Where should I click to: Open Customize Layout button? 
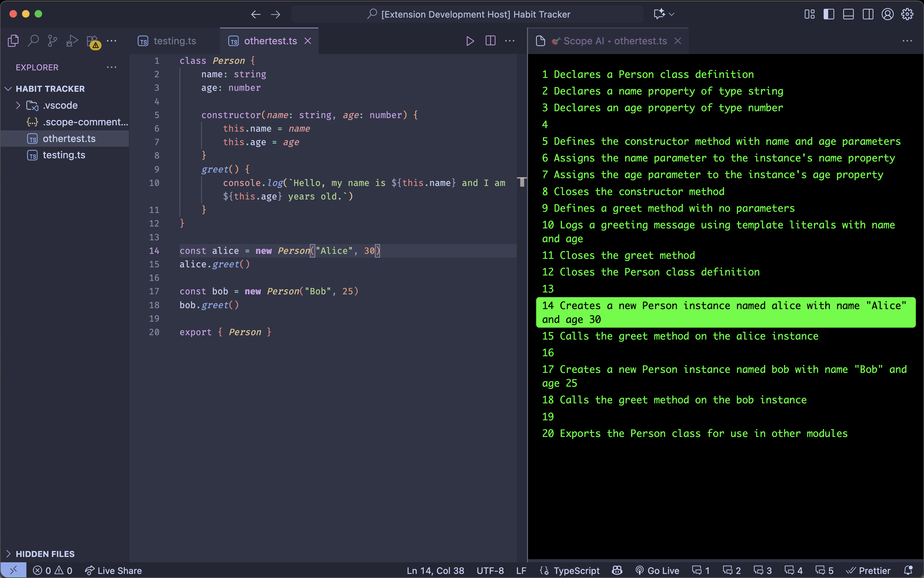point(809,14)
